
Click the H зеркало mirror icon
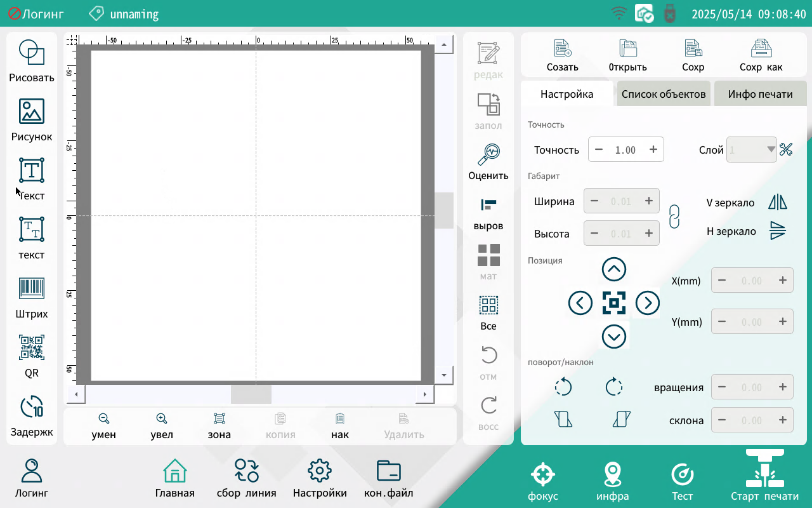(777, 231)
